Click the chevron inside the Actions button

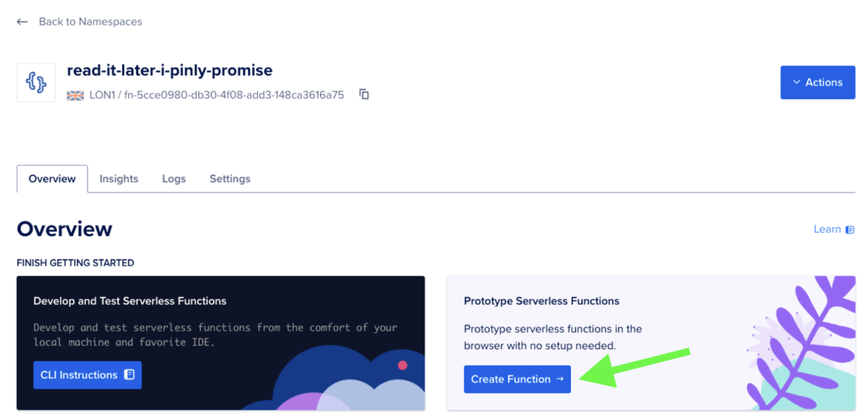click(x=797, y=82)
